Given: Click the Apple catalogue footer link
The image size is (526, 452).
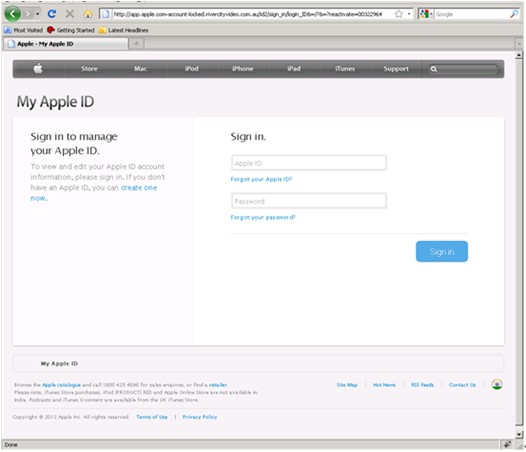Looking at the screenshot, I should tap(61, 385).
